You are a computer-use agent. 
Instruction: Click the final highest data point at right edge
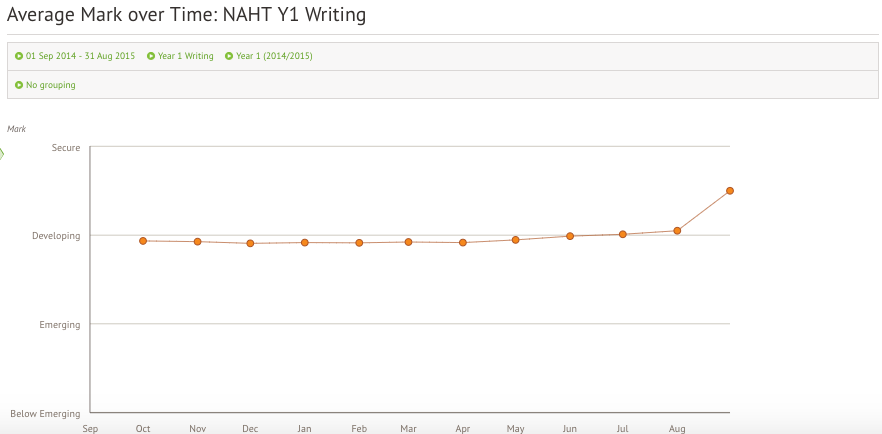[730, 190]
